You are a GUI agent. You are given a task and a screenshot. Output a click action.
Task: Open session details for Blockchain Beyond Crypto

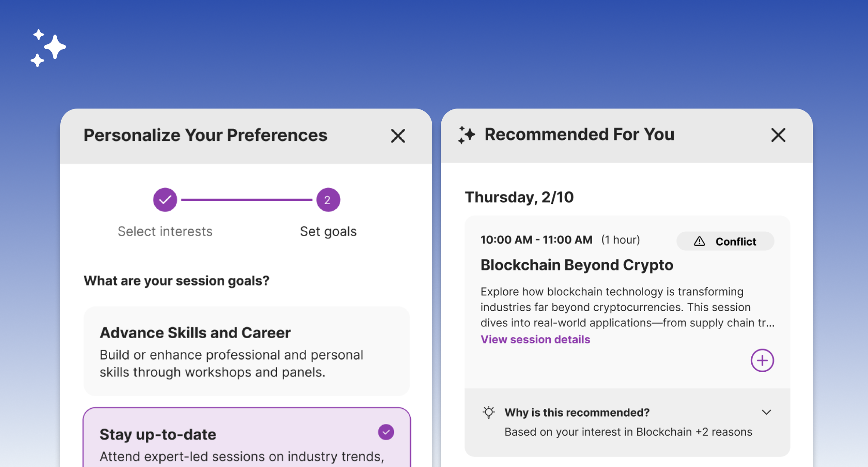[535, 339]
